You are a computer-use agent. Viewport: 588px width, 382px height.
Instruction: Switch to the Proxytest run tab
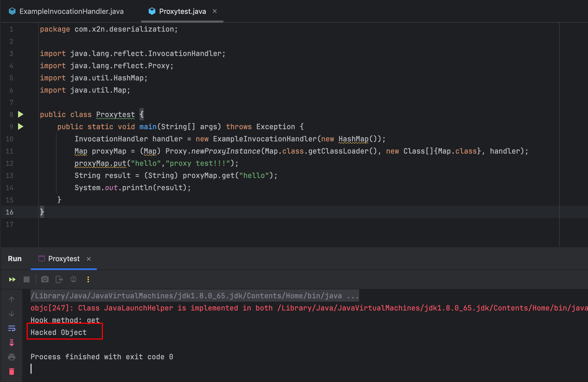[x=64, y=259]
